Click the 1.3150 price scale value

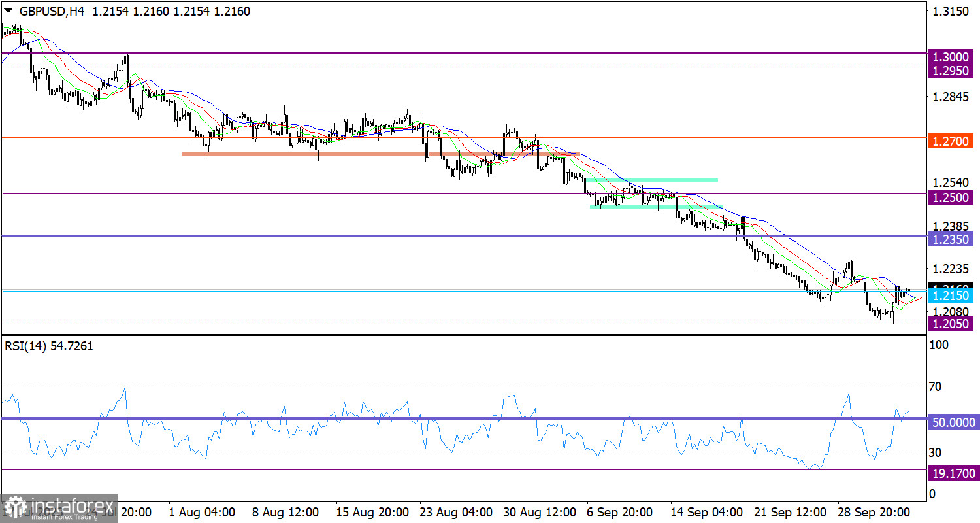click(x=951, y=12)
